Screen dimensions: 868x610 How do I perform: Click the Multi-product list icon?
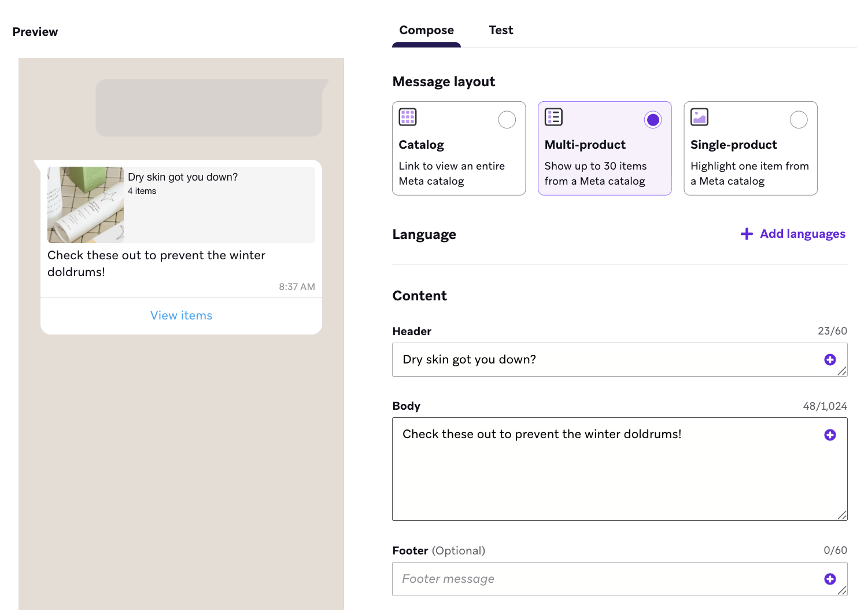pyautogui.click(x=553, y=117)
